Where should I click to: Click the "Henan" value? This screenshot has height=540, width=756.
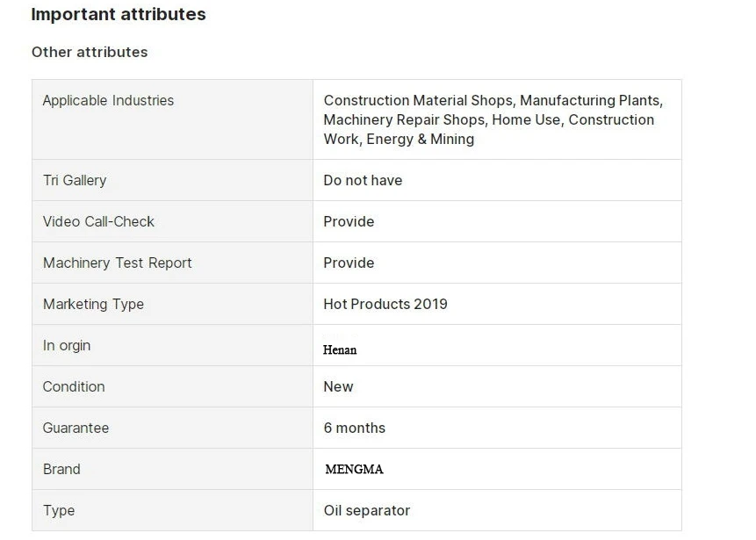click(340, 349)
